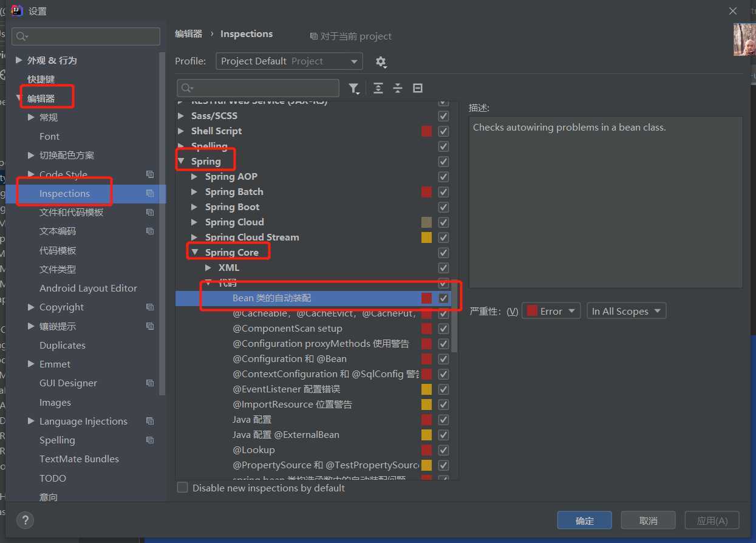Screen dimensions: 756x543
Task: Toggle checkbox for Sass/SCSS inspections
Action: pyautogui.click(x=443, y=116)
